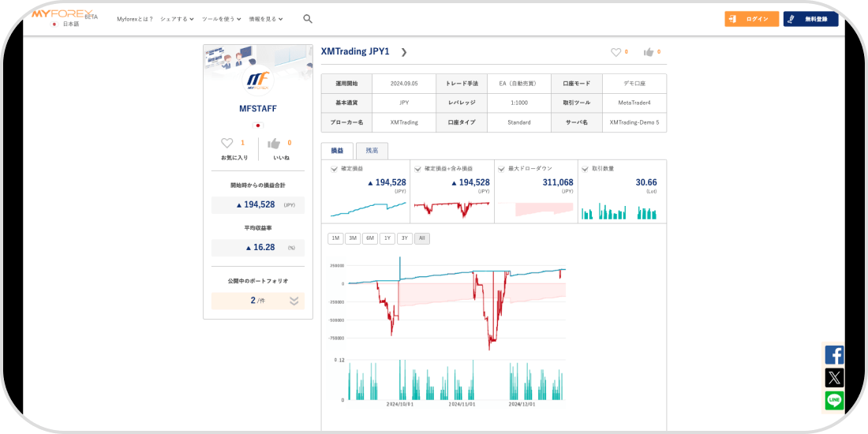Click the Facebook share icon
868x434 pixels.
(834, 355)
